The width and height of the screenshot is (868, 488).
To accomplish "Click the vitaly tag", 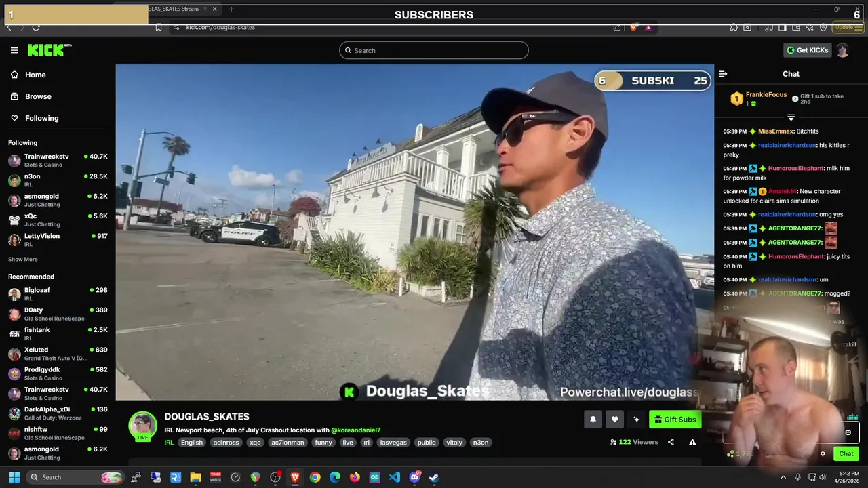I will pos(454,443).
